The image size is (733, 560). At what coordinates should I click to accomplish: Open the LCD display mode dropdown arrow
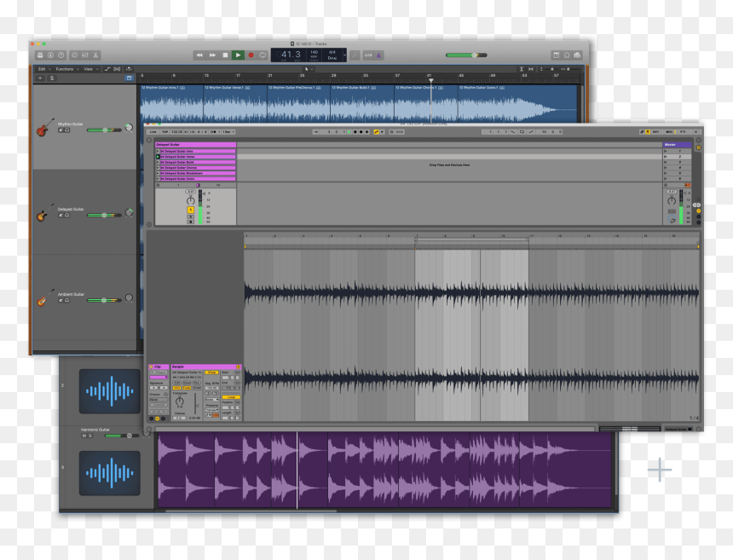(x=344, y=55)
